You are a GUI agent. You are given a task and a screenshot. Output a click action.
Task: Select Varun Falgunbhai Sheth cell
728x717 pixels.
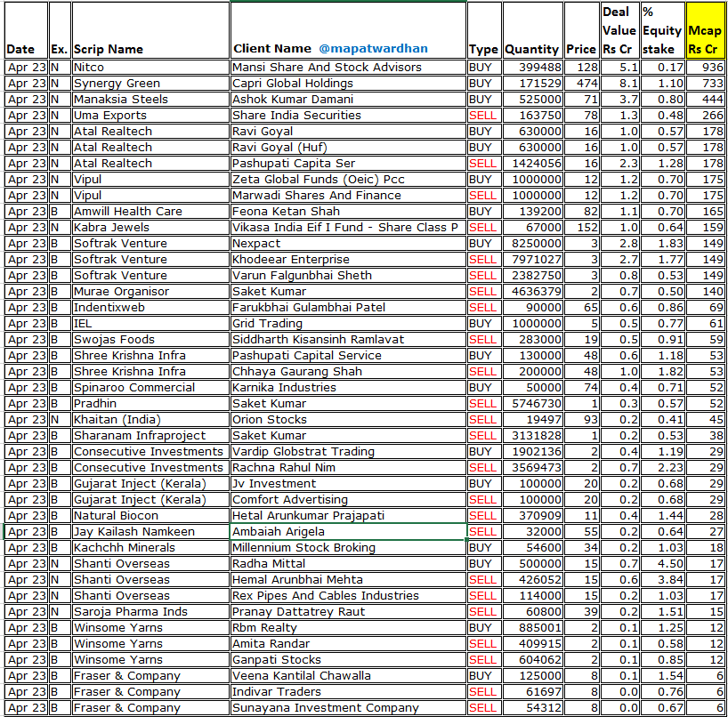coord(348,276)
